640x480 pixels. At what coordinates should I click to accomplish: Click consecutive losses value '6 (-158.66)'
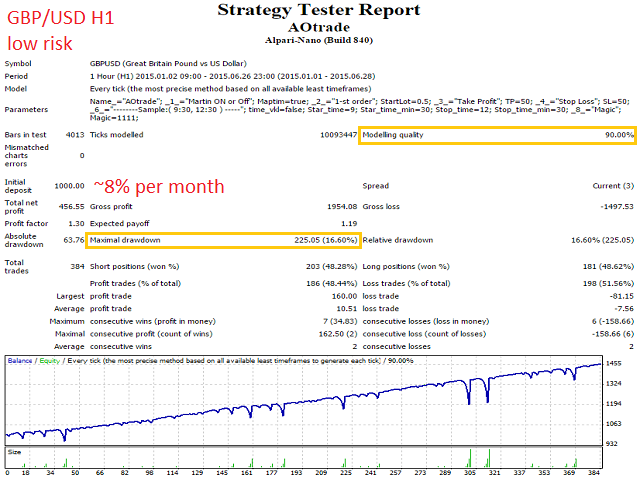click(613, 321)
